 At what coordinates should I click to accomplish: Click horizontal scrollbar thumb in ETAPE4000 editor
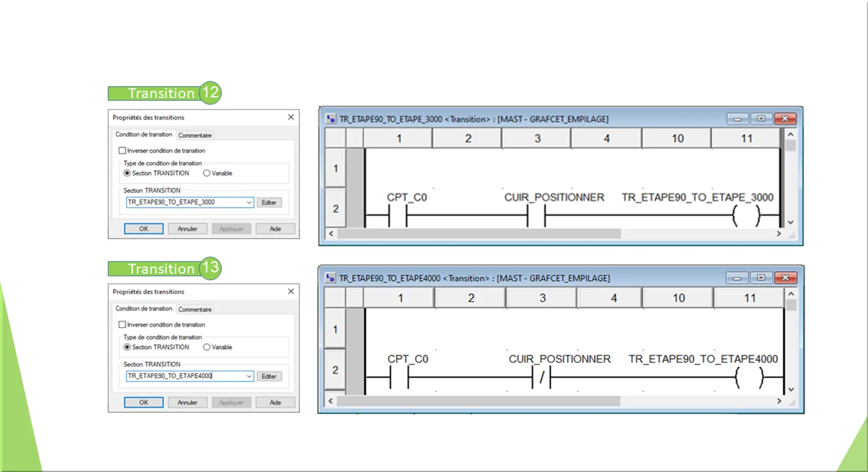[478, 401]
